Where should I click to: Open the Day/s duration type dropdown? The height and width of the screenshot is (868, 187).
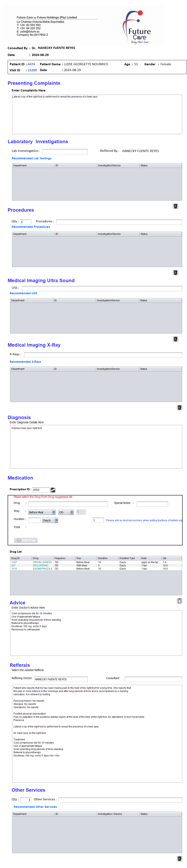(50, 520)
